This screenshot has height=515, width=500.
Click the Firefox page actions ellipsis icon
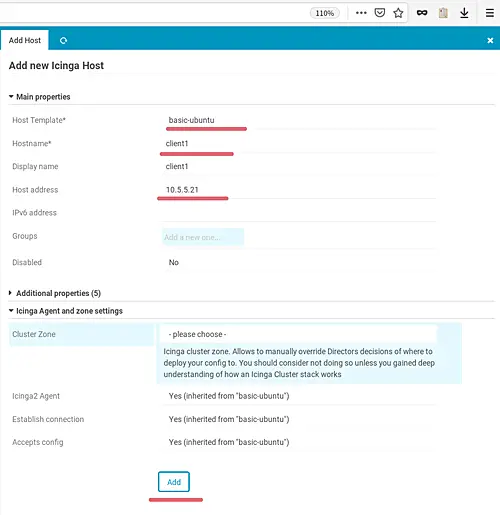coord(361,13)
